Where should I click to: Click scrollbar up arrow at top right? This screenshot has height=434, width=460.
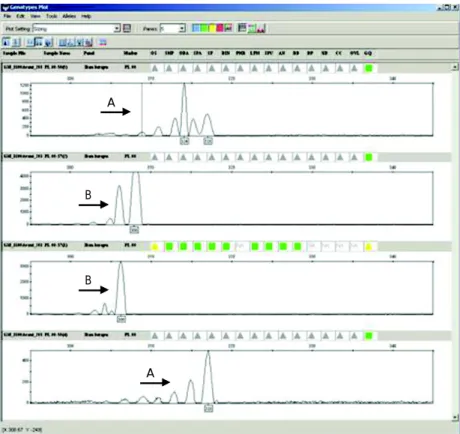[x=455, y=67]
